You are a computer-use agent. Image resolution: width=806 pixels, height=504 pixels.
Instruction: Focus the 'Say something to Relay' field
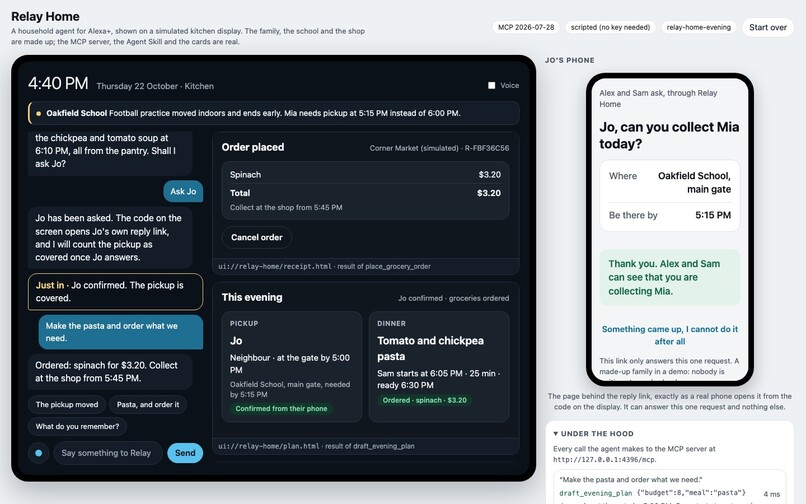pyautogui.click(x=108, y=453)
